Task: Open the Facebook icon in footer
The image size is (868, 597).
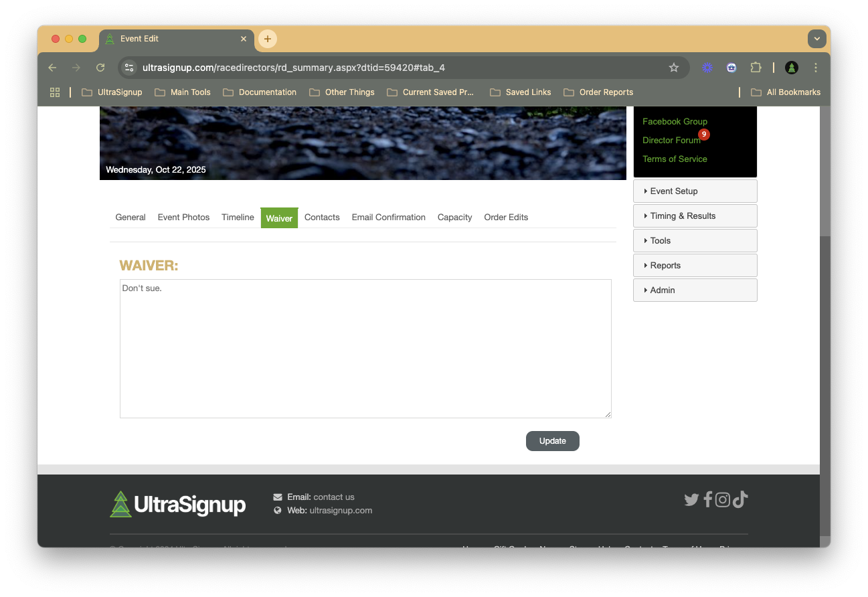Action: 707,500
